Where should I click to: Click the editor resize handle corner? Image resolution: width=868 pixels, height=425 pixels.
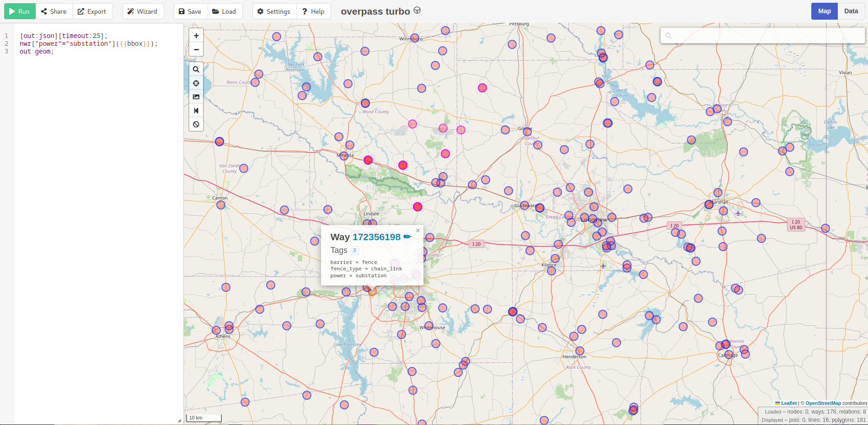(180, 420)
